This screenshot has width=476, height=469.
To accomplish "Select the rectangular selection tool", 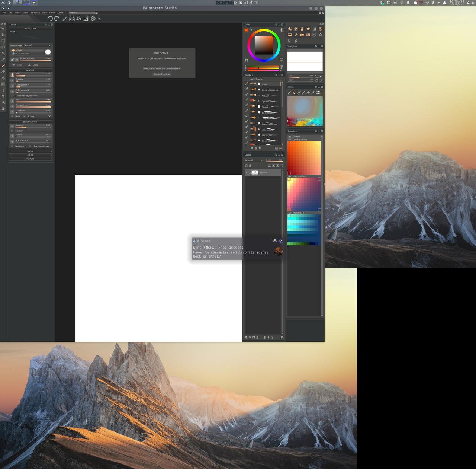I will coord(3,41).
